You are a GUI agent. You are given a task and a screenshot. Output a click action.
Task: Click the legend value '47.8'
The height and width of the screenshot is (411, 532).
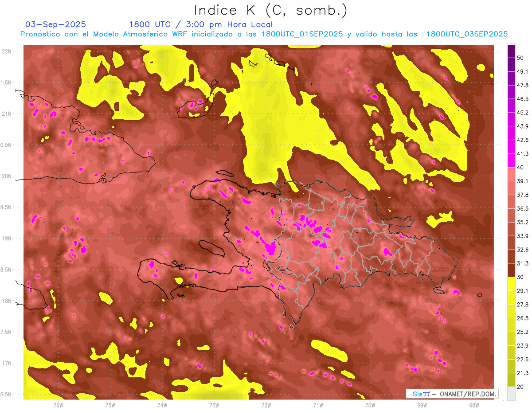click(x=523, y=85)
